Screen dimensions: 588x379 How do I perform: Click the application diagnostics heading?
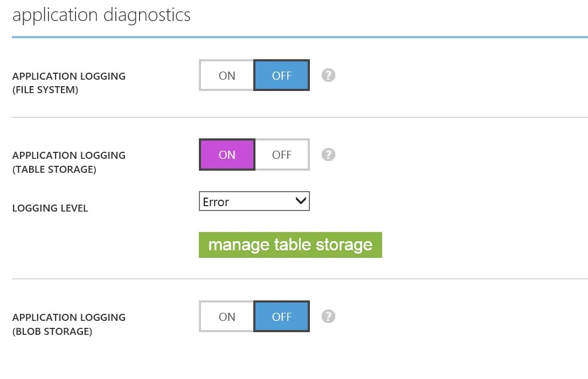[101, 16]
